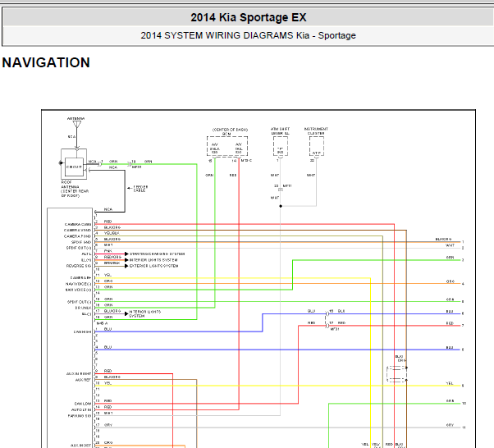
Task: Click the upper INTERIOR LIGHTS SYSTEM reference near pin 8
Action: (153, 260)
